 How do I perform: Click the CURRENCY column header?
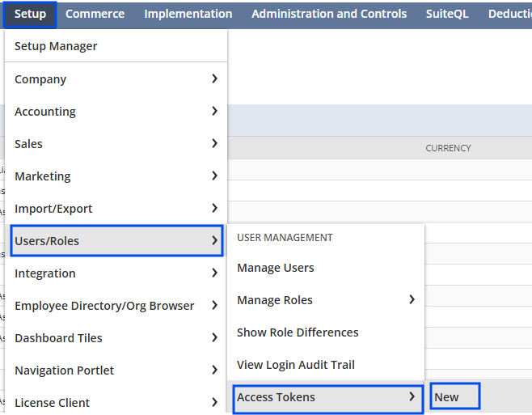tap(448, 148)
